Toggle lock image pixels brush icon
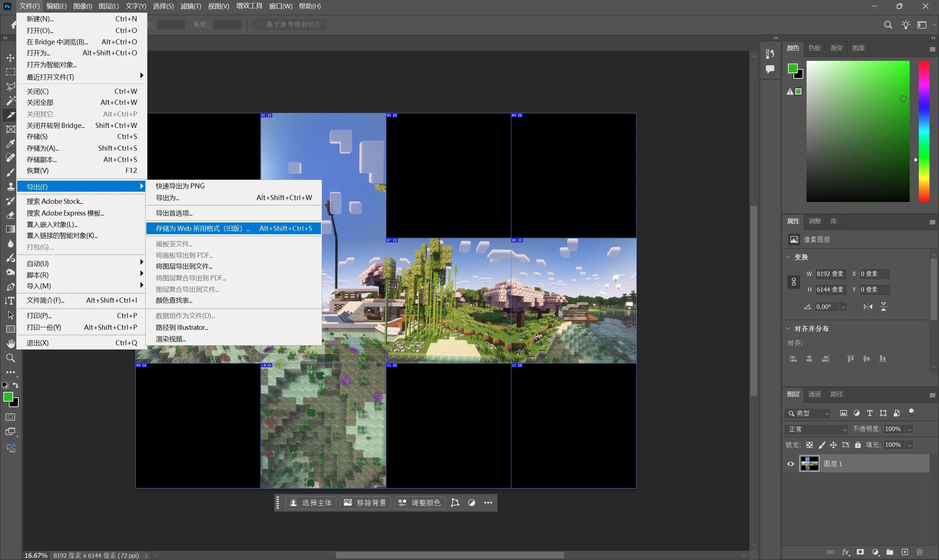939x560 pixels. (822, 445)
